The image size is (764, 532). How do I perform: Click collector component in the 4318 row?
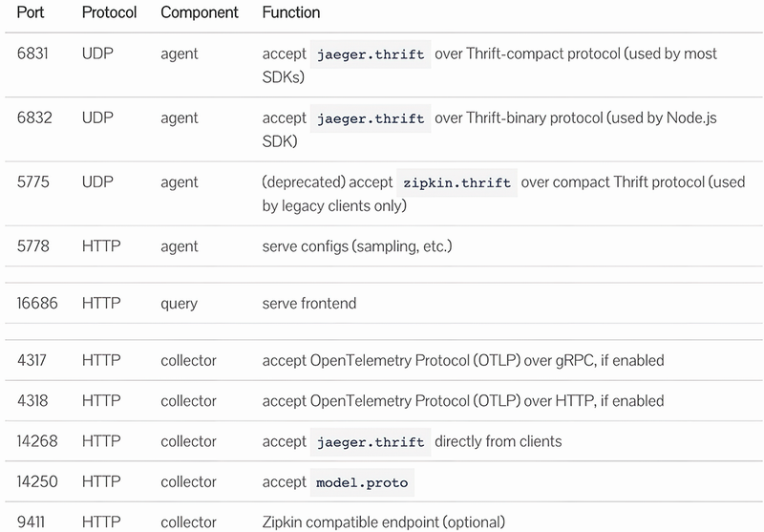(188, 400)
